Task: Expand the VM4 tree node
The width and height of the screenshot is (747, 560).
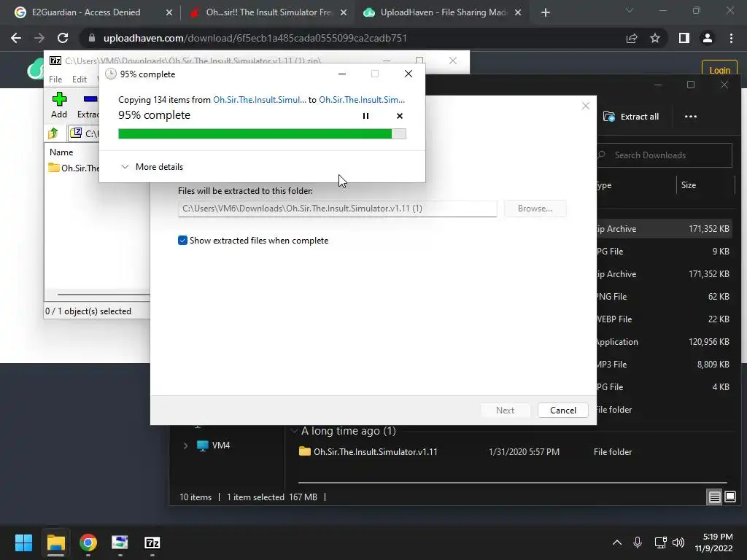Action: point(185,446)
